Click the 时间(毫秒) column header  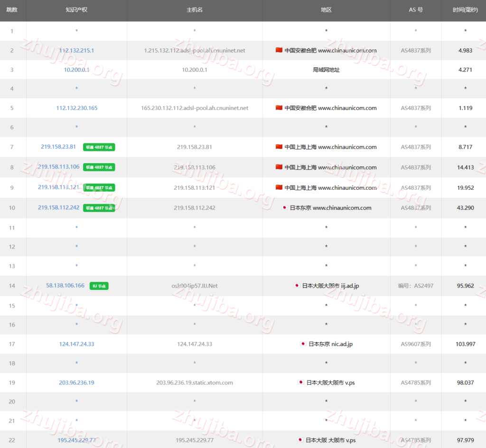point(465,10)
